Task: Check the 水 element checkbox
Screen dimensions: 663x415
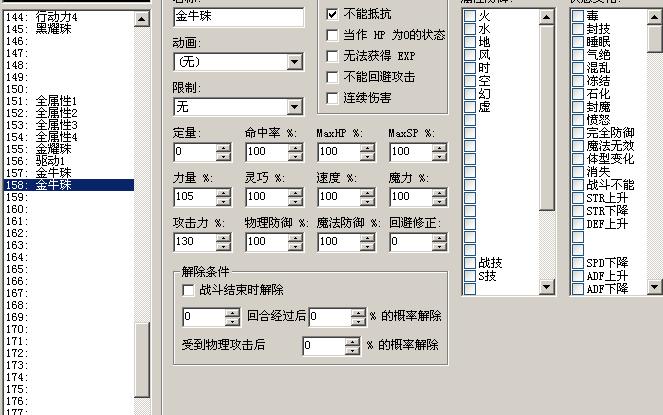Action: pyautogui.click(x=470, y=29)
